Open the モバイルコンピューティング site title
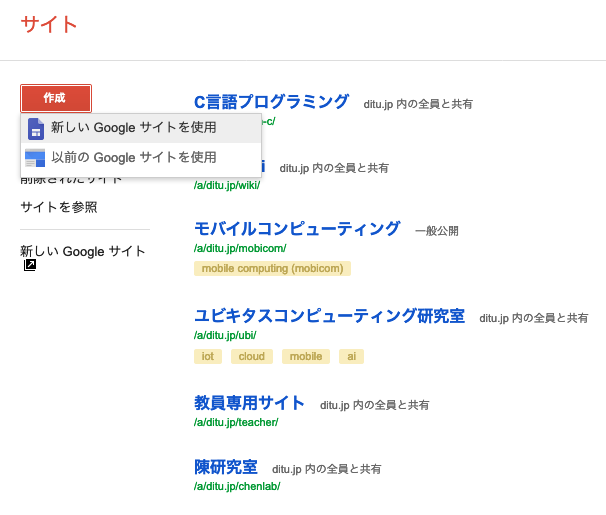606x515 pixels. pyautogui.click(x=297, y=229)
